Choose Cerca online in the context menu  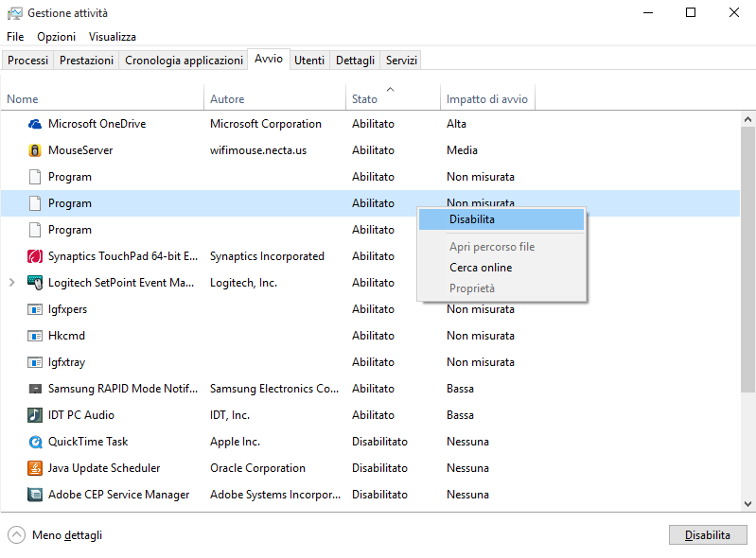point(501,268)
